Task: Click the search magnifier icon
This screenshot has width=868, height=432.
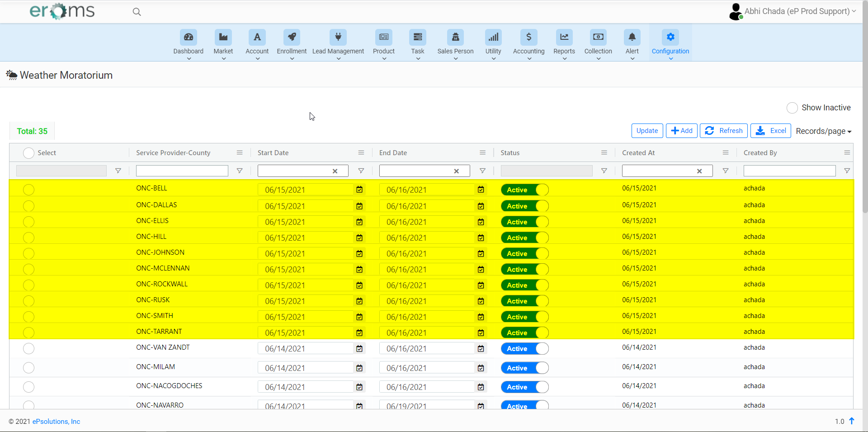Action: pos(137,12)
